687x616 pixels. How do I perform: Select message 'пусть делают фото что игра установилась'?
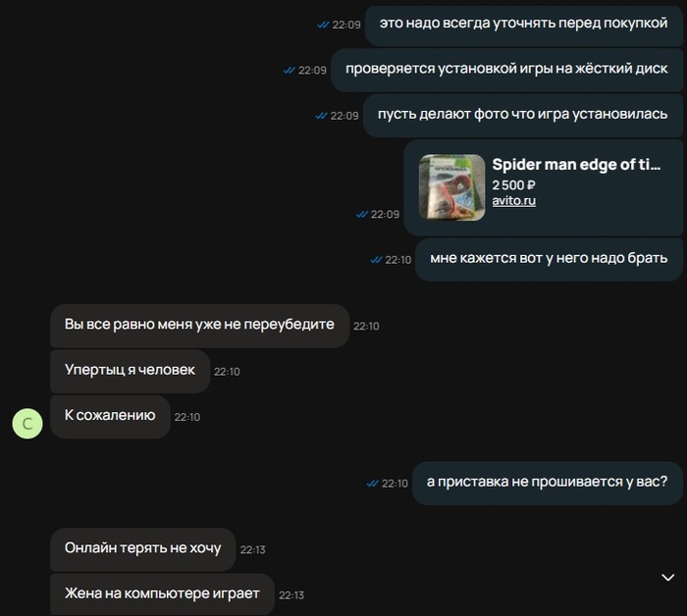pos(523,115)
